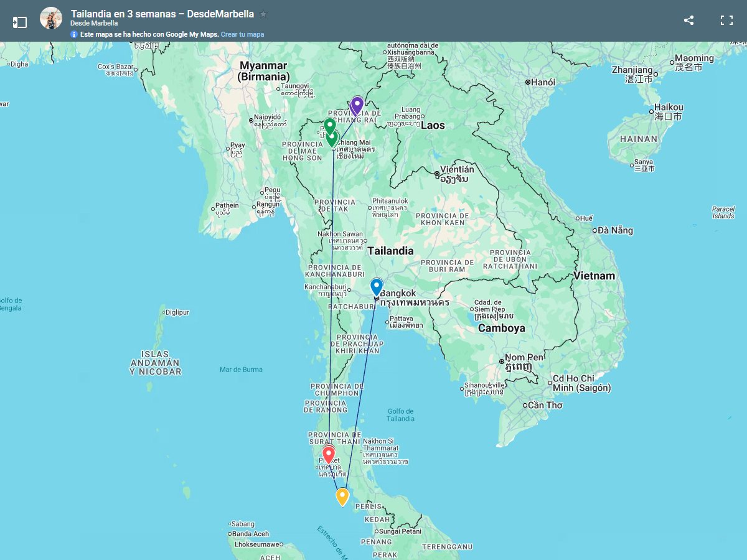747x560 pixels.
Task: Click the 'PROVINCIA DE KANCHANABURI' label
Action: point(334,271)
